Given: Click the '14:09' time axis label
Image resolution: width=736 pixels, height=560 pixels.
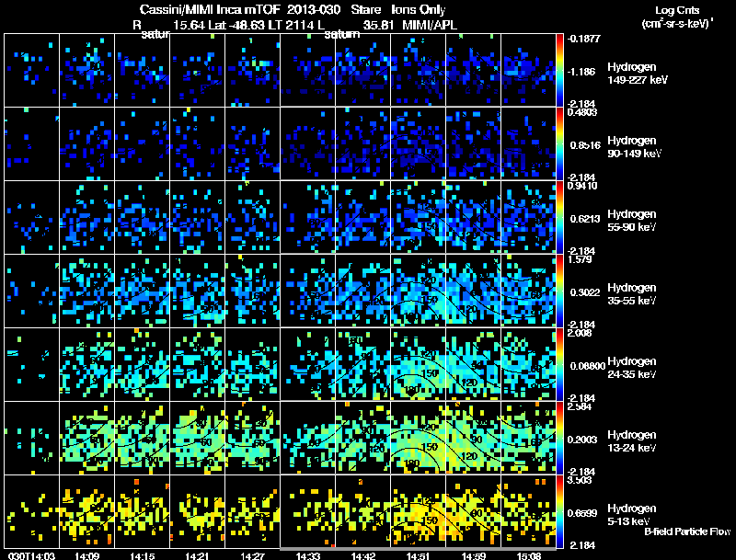Looking at the screenshot, I should point(86,555).
